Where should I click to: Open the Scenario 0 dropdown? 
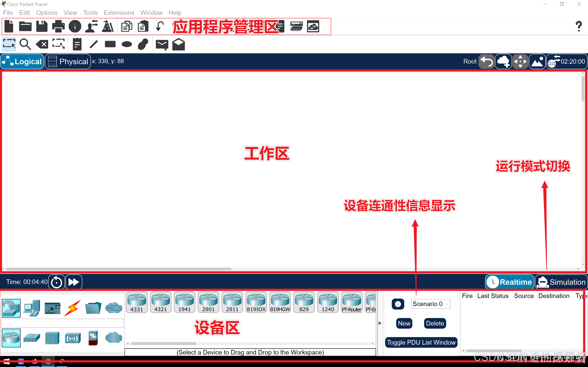tap(431, 304)
